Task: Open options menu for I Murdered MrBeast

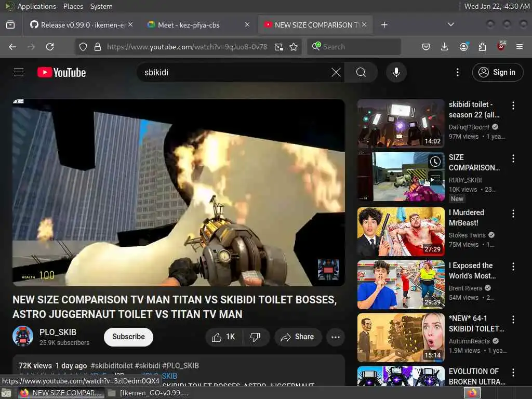Action: pyautogui.click(x=513, y=214)
